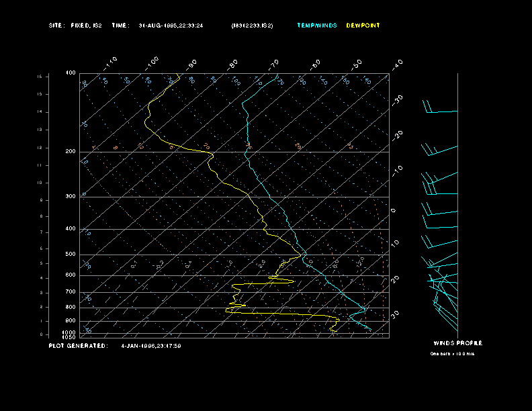The image size is (532, 411).
Task: Click the -10 temperature label on right edge
Action: click(398, 171)
